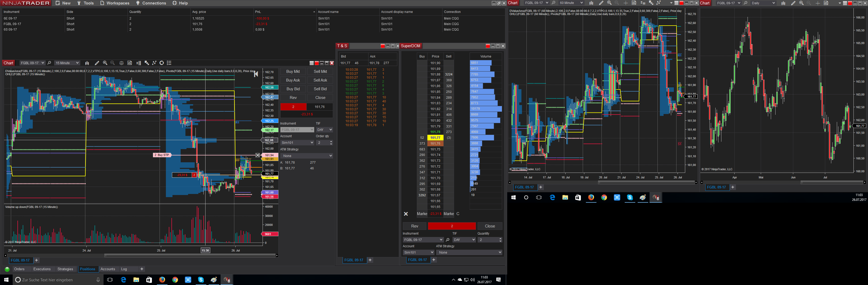This screenshot has width=868, height=285.
Task: Click the Order qty stepper in Chart Trader
Action: point(331,143)
